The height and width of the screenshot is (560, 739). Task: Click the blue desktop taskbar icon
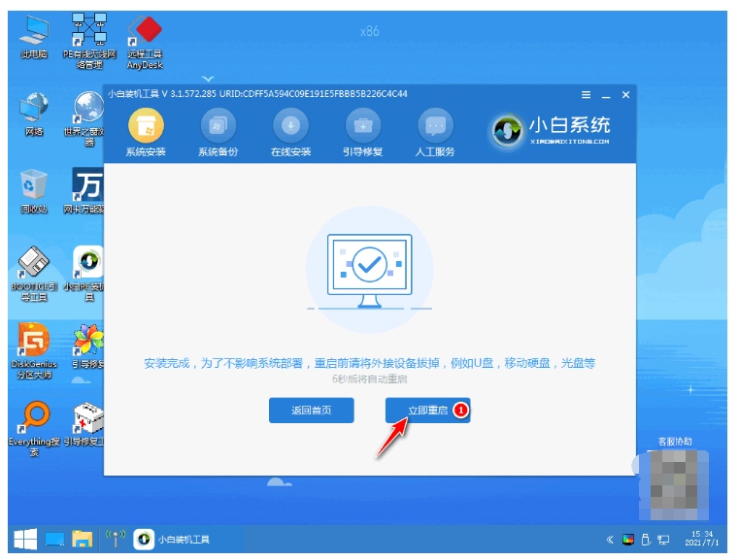[x=54, y=539]
